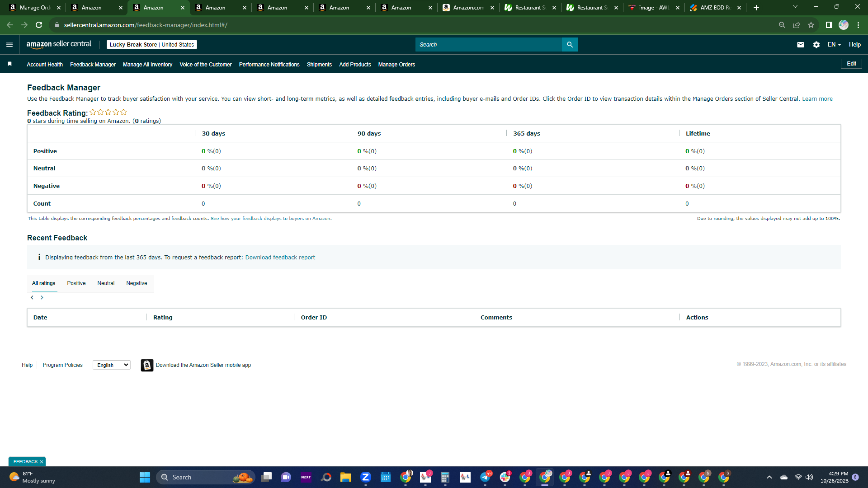Open the taskbar weather widget

pyautogui.click(x=33, y=477)
